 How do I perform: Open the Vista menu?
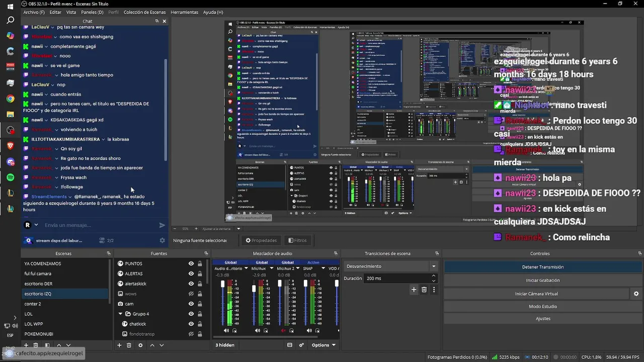point(71,12)
